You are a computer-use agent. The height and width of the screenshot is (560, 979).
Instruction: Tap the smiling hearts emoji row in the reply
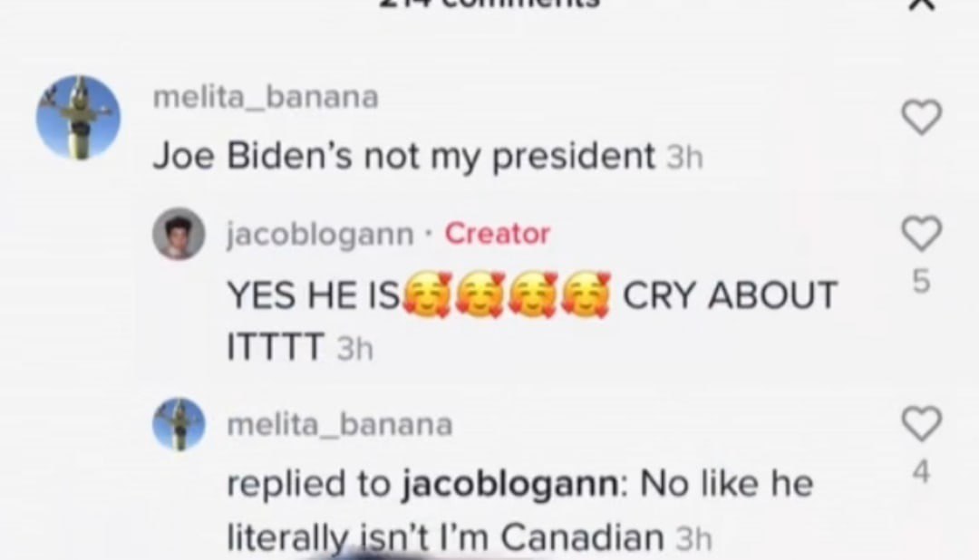(x=507, y=294)
